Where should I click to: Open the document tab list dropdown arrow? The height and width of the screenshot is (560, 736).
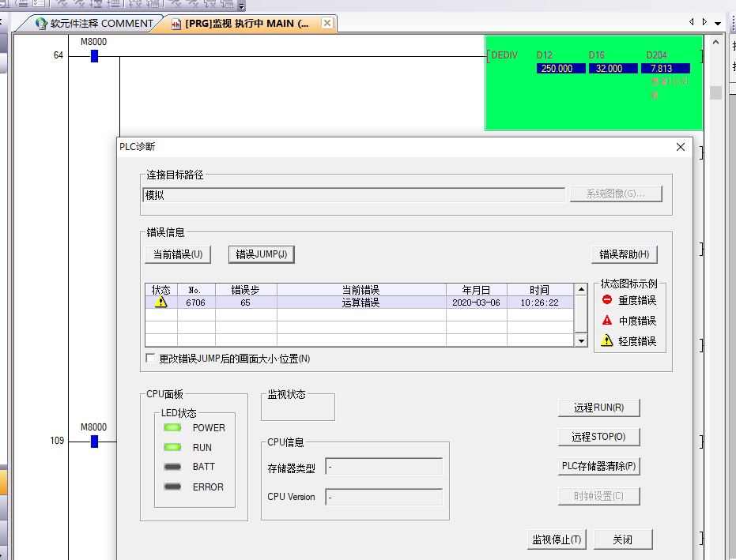click(x=718, y=23)
